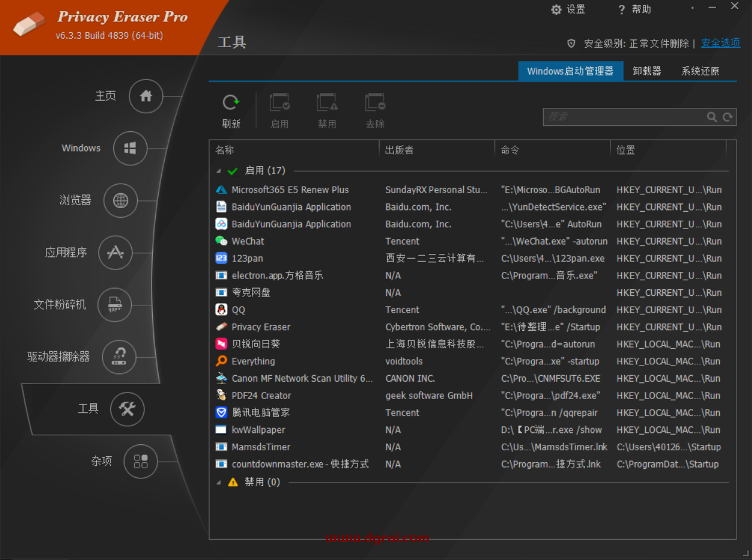Select the electron.app.方格音乐 row
The width and height of the screenshot is (752, 560).
tap(469, 276)
